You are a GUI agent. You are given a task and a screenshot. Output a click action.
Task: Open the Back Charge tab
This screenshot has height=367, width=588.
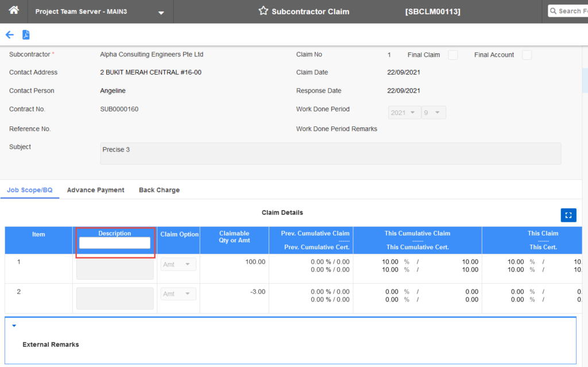(159, 190)
